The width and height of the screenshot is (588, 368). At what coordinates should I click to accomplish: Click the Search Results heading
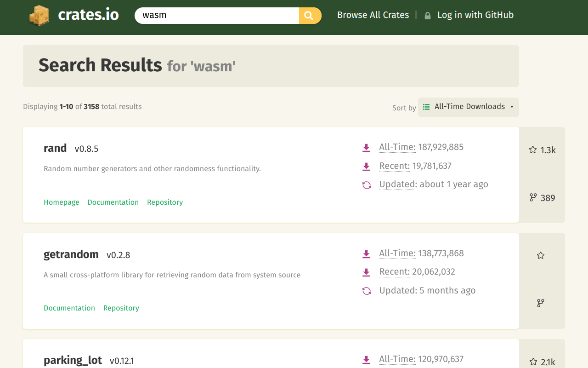click(x=100, y=65)
